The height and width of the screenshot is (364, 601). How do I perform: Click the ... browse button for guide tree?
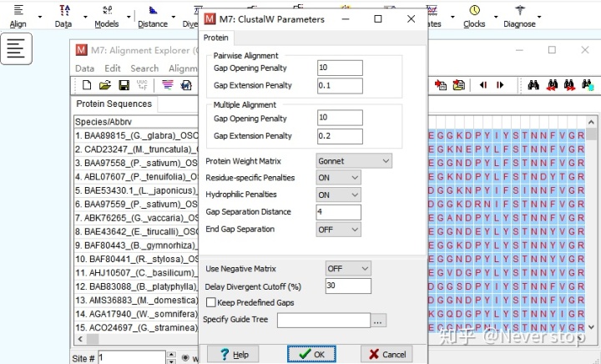click(378, 321)
